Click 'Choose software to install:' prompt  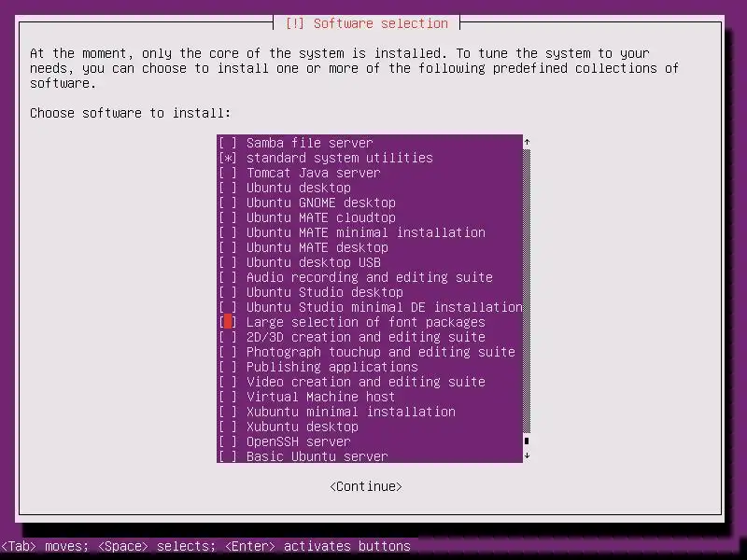pos(130,113)
